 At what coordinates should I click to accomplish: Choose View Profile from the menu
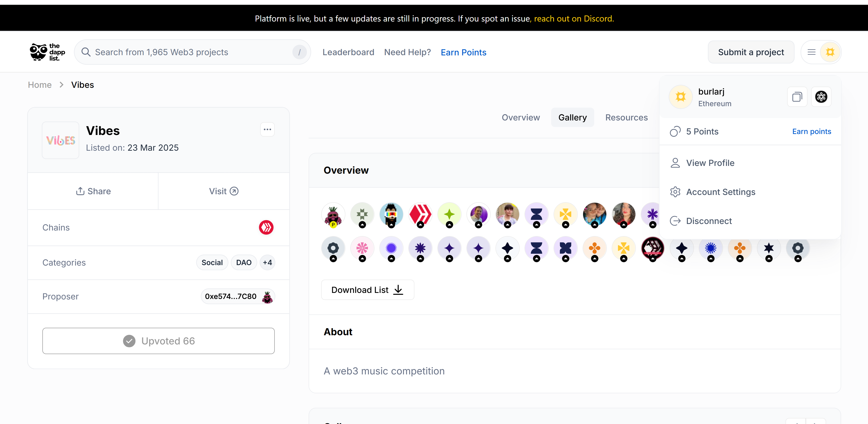point(750,163)
